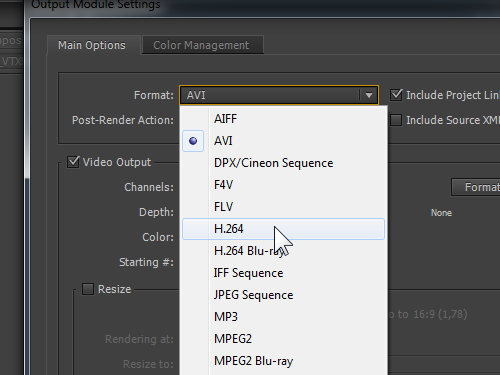Uncheck the Video Output checkbox
The height and width of the screenshot is (375, 500).
pyautogui.click(x=73, y=162)
